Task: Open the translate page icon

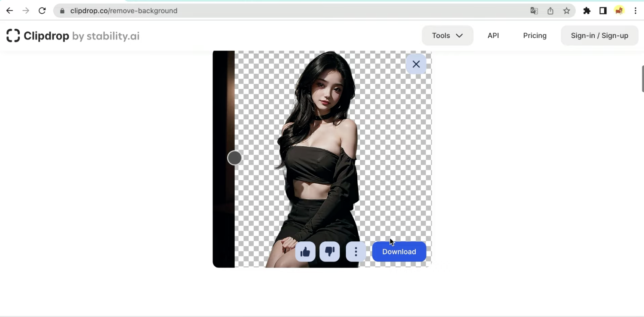Action: click(534, 11)
